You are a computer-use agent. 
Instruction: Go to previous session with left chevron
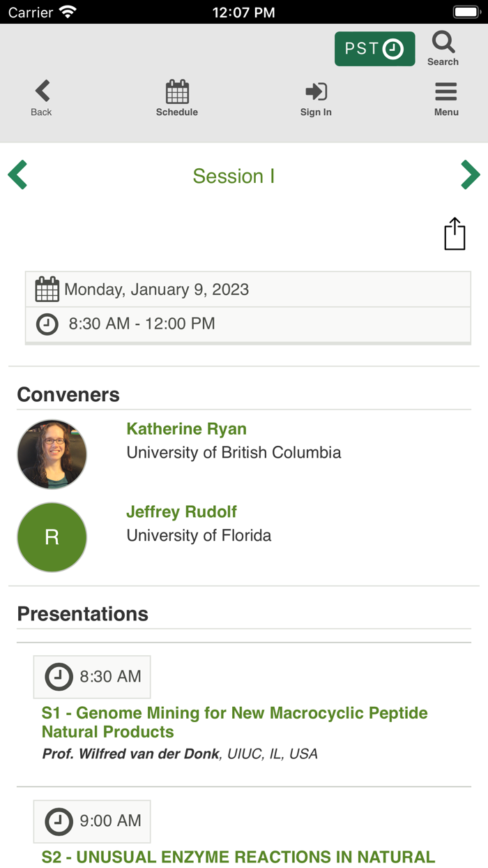18,175
